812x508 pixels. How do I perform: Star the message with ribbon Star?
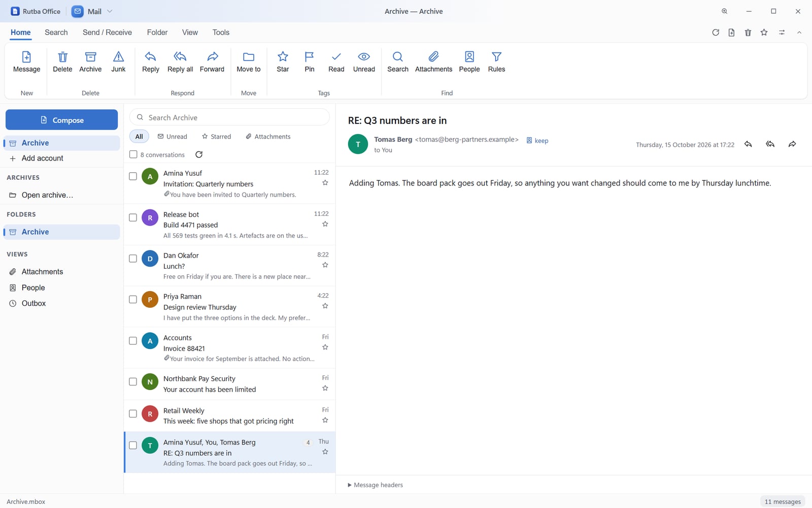[283, 62]
